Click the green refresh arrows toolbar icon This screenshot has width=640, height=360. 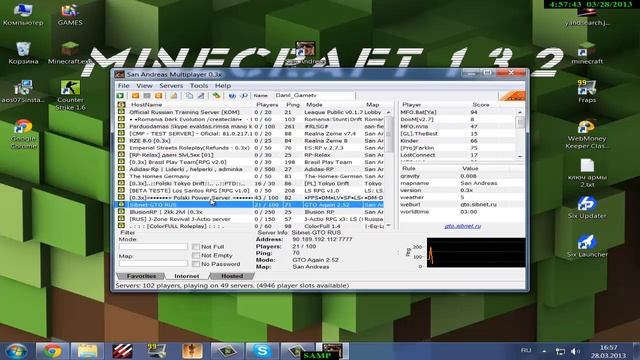coord(216,96)
